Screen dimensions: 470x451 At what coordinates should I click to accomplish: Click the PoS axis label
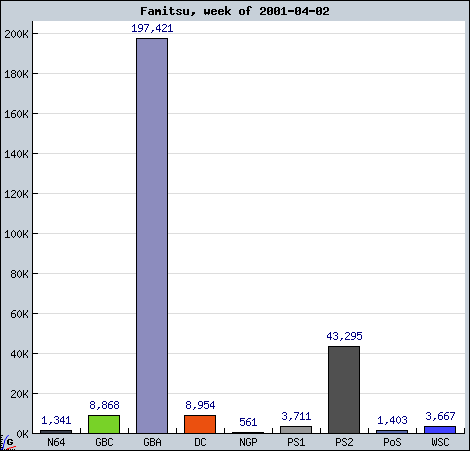[392, 442]
